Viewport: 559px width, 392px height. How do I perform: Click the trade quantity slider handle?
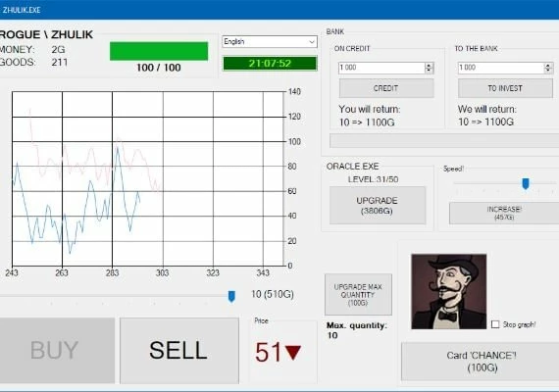tap(231, 296)
